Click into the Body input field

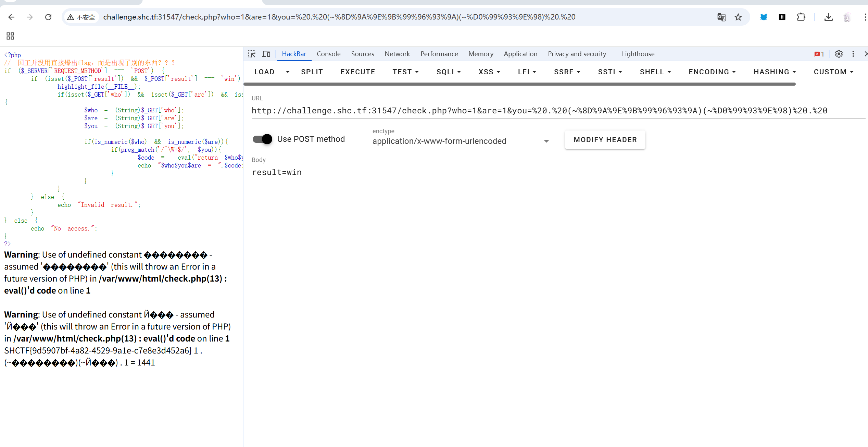pos(402,172)
